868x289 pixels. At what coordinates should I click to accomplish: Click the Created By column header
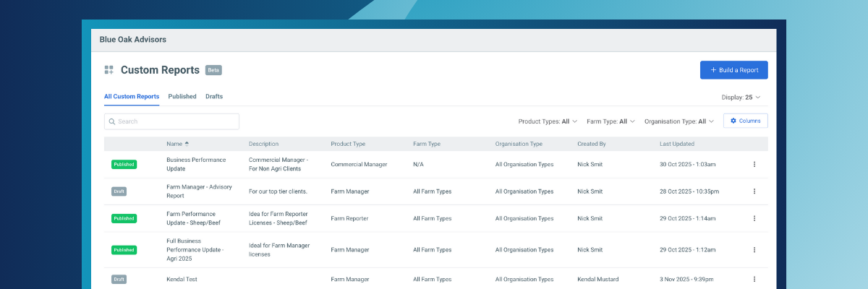592,144
